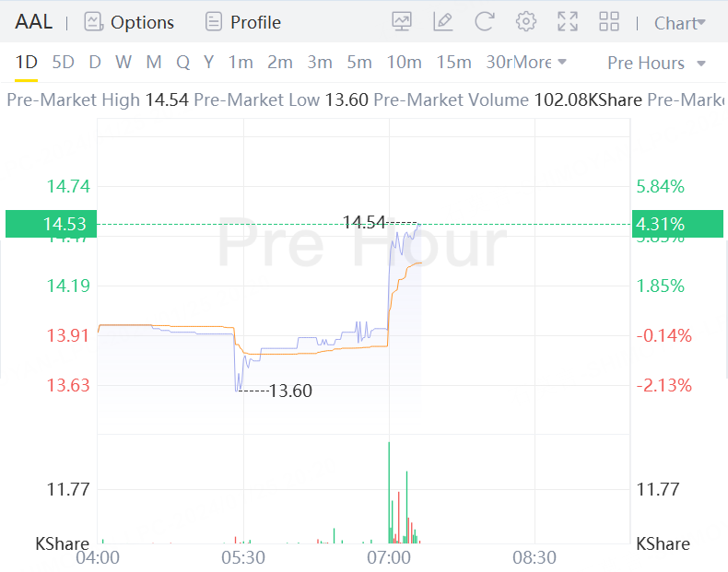Click the Options chain icon

click(x=93, y=22)
